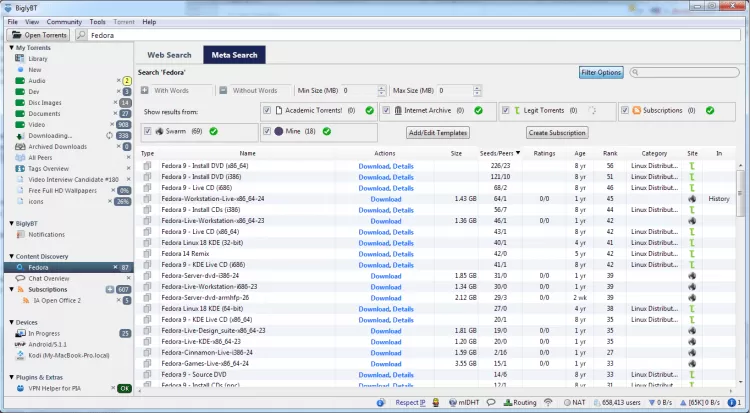Switch to the Web Search tab
The width and height of the screenshot is (750, 413).
click(x=169, y=55)
